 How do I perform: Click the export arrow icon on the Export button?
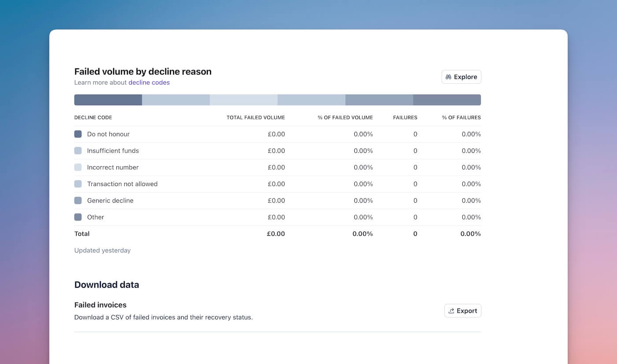[x=452, y=311]
